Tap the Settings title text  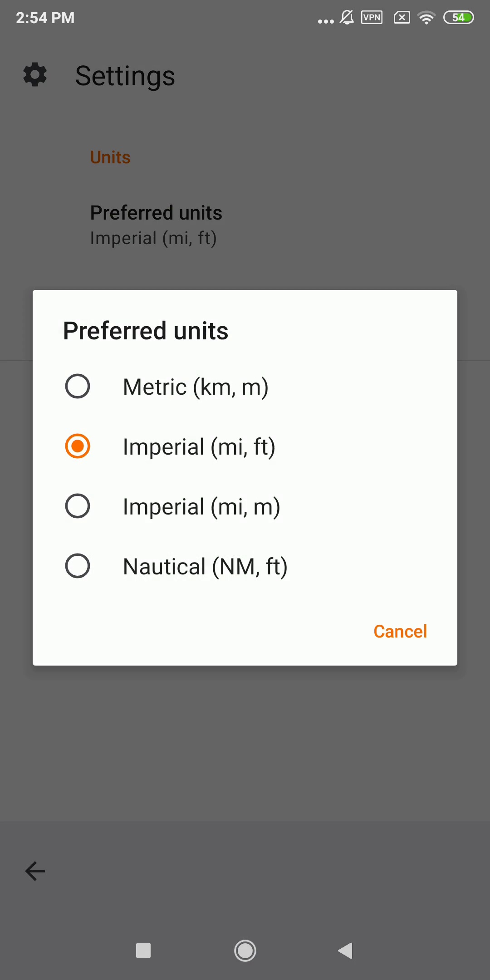click(x=125, y=76)
